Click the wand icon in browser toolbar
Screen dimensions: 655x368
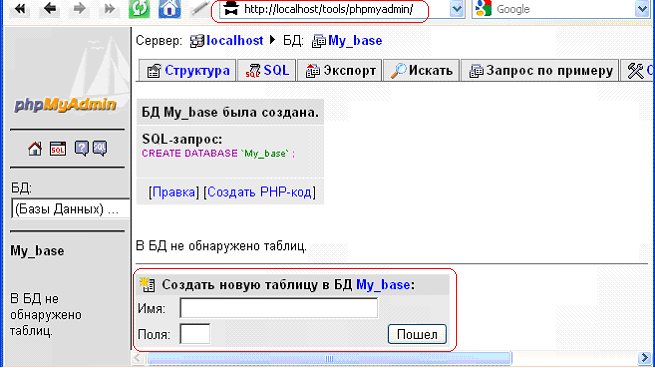[x=199, y=9]
